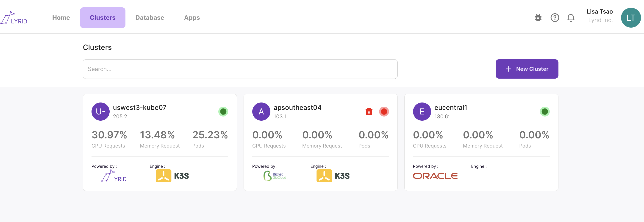This screenshot has width=644, height=222.
Task: Click the eucentral1 green status indicator
Action: point(544,111)
